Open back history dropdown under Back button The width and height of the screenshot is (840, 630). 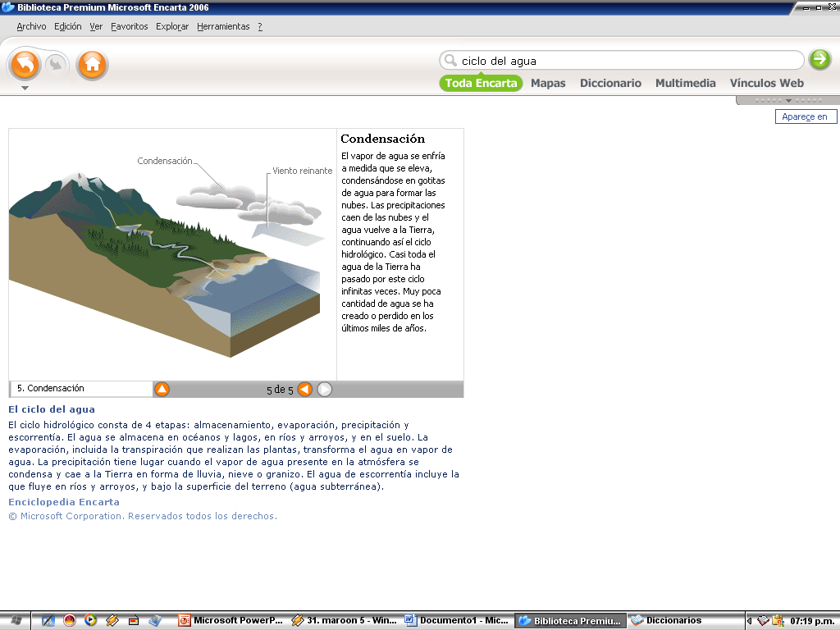25,87
